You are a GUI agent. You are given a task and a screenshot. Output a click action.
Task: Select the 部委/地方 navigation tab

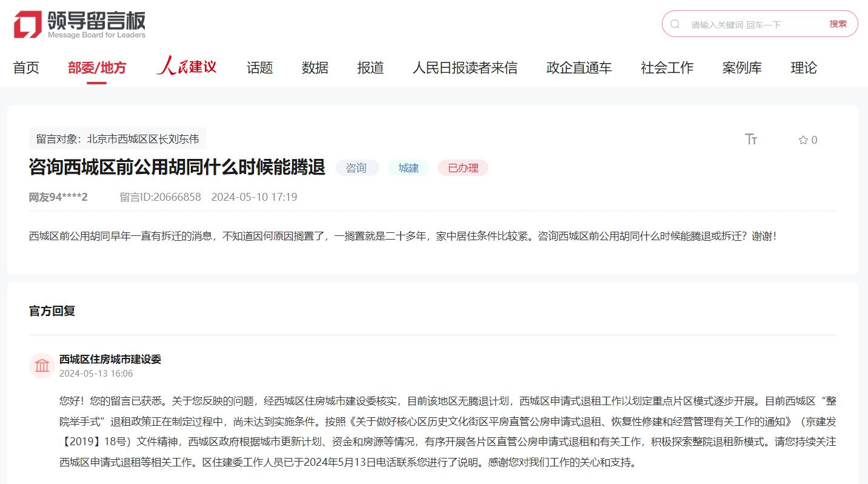click(x=97, y=68)
